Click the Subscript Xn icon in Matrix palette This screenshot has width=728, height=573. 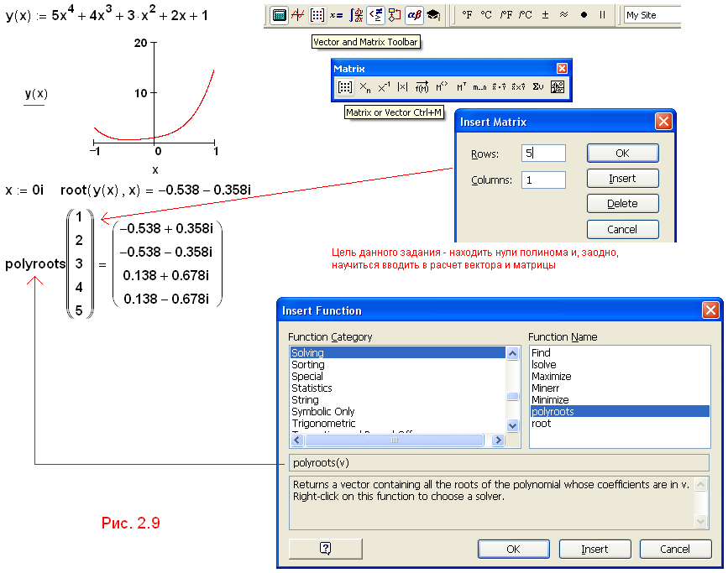click(365, 86)
